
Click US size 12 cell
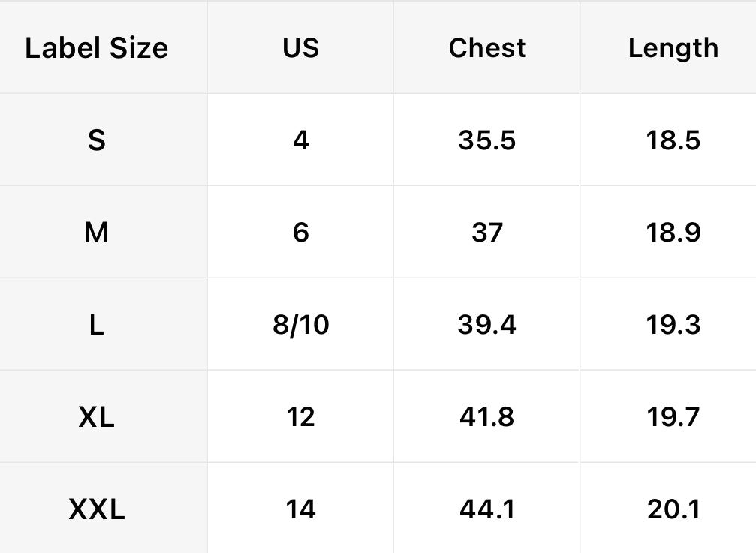coord(300,417)
